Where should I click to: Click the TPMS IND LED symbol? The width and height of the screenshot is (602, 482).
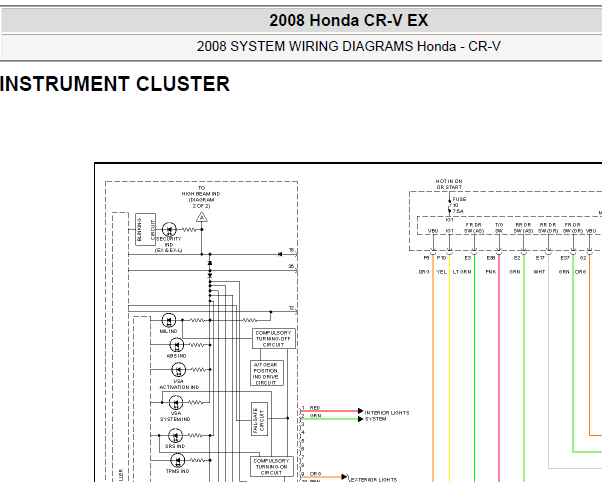[177, 460]
